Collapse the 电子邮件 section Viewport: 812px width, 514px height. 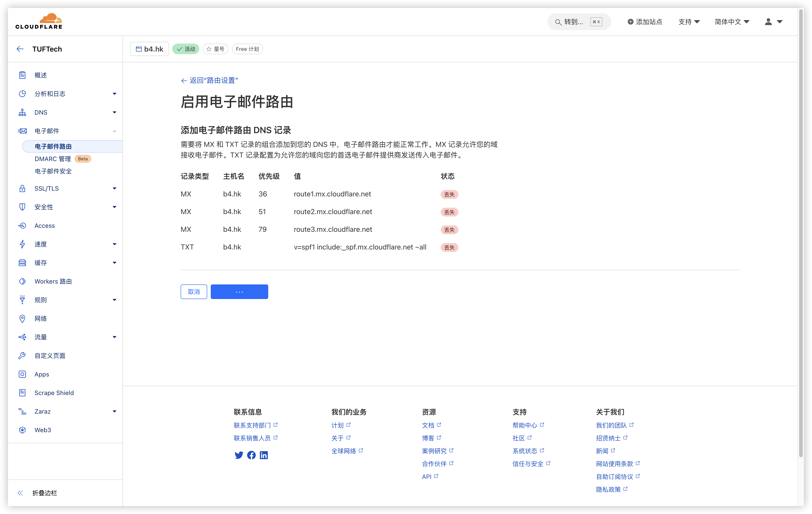pyautogui.click(x=47, y=131)
